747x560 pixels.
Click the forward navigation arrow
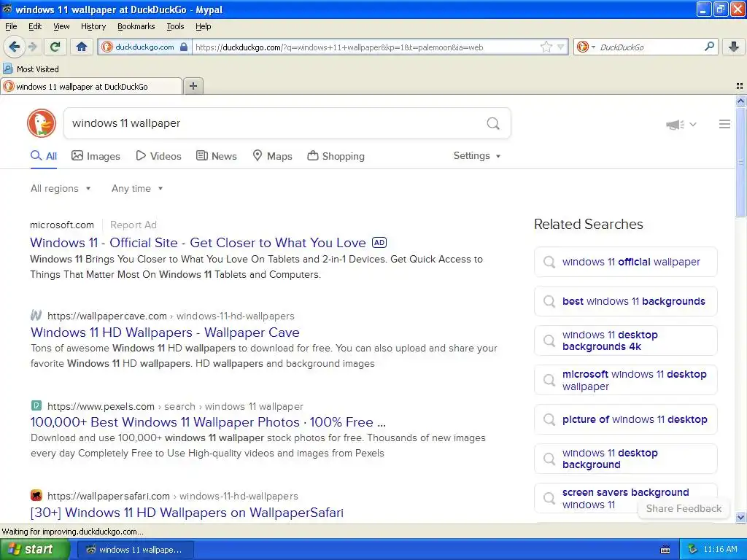click(x=32, y=47)
